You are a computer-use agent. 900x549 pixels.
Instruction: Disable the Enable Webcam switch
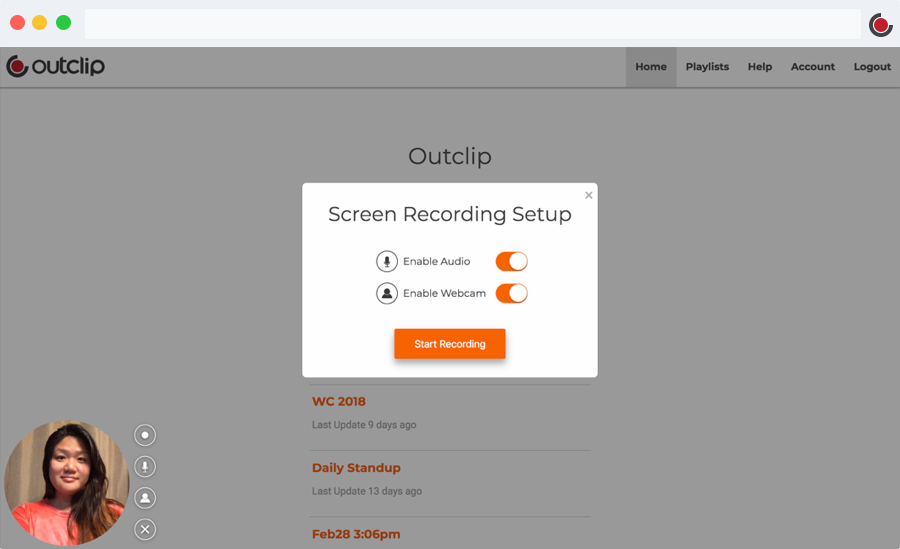pyautogui.click(x=511, y=294)
